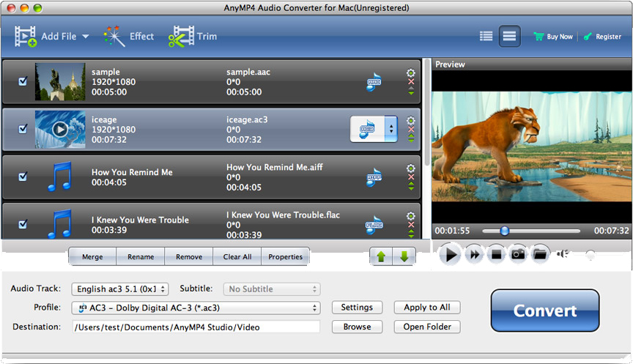Viewport: 633px width, 364px height.
Task: Open file Properties
Action: point(286,256)
